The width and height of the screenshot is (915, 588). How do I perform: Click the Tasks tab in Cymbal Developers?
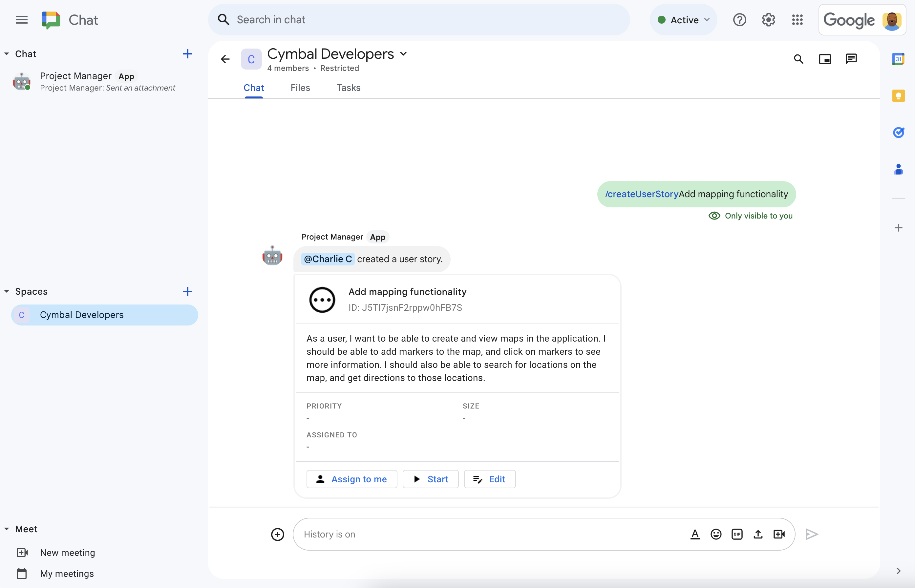pyautogui.click(x=348, y=87)
